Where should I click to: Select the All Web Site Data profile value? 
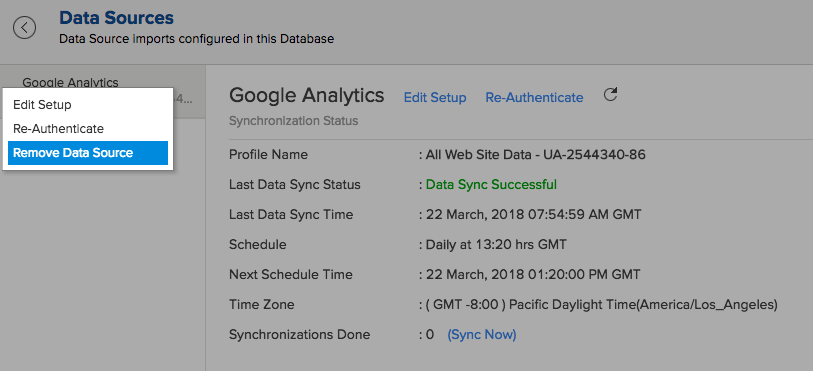[x=536, y=154]
